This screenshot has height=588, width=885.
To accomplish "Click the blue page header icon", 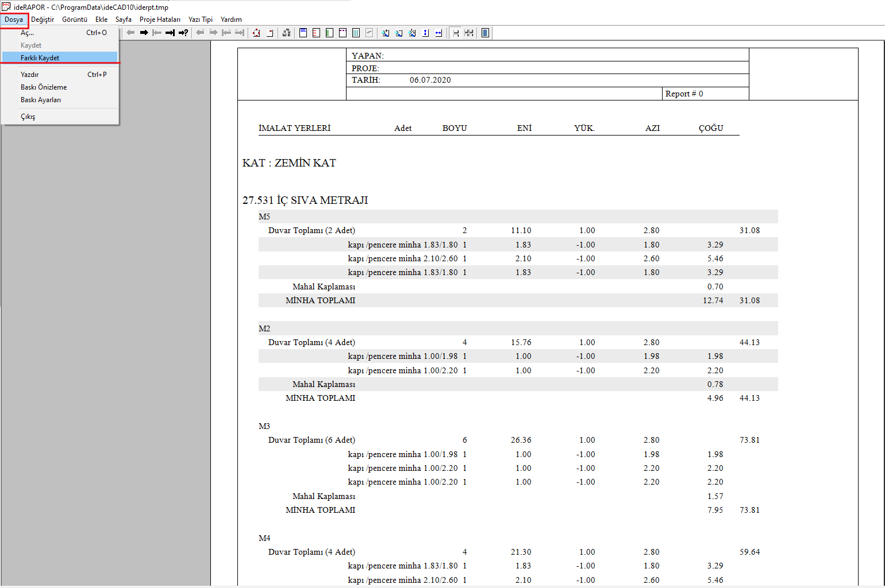I will pyautogui.click(x=303, y=33).
